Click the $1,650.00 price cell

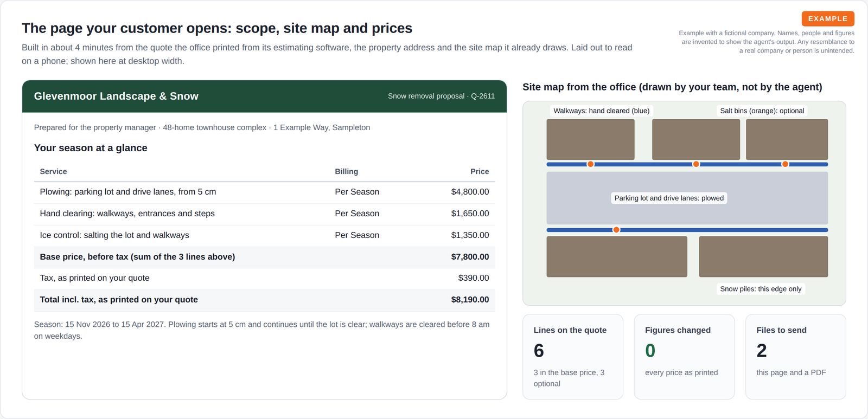click(470, 214)
